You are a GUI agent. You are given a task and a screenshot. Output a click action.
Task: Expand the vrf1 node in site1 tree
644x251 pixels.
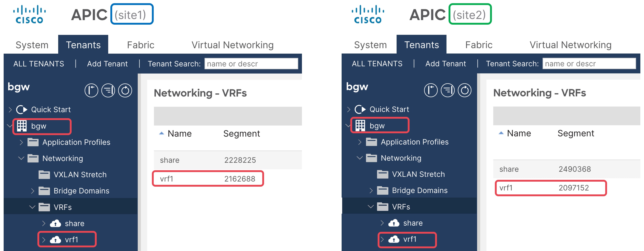[44, 240]
